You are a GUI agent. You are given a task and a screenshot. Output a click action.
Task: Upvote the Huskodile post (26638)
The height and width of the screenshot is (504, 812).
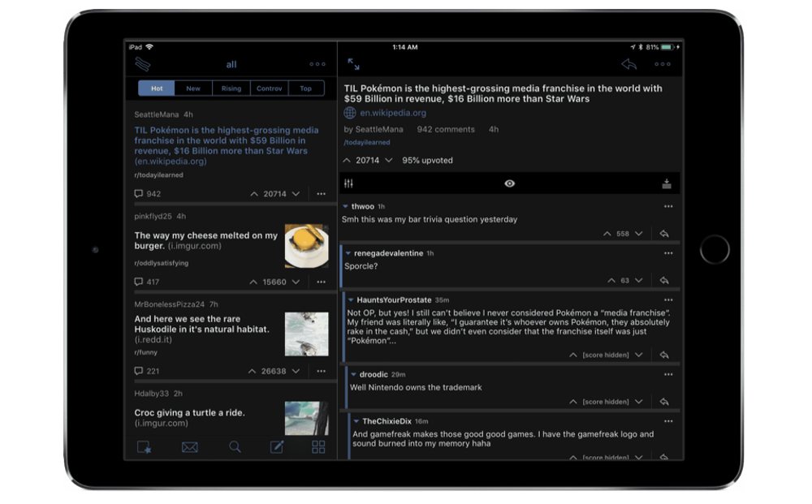[253, 371]
